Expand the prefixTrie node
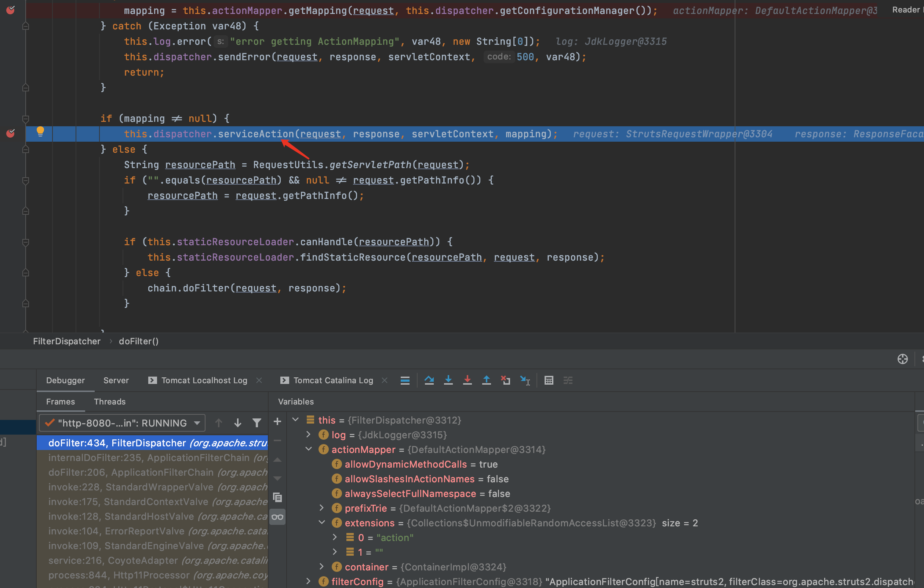This screenshot has width=924, height=588. pos(322,508)
